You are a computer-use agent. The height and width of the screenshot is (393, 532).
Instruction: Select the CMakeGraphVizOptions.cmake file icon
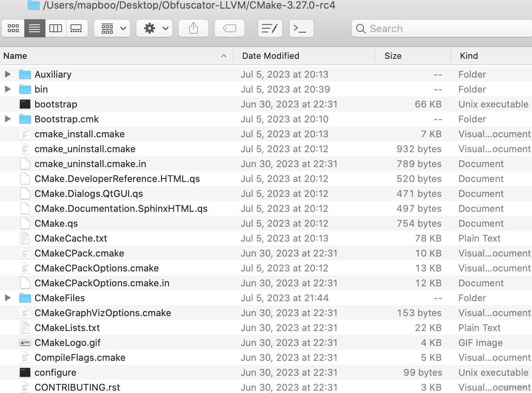pos(25,313)
